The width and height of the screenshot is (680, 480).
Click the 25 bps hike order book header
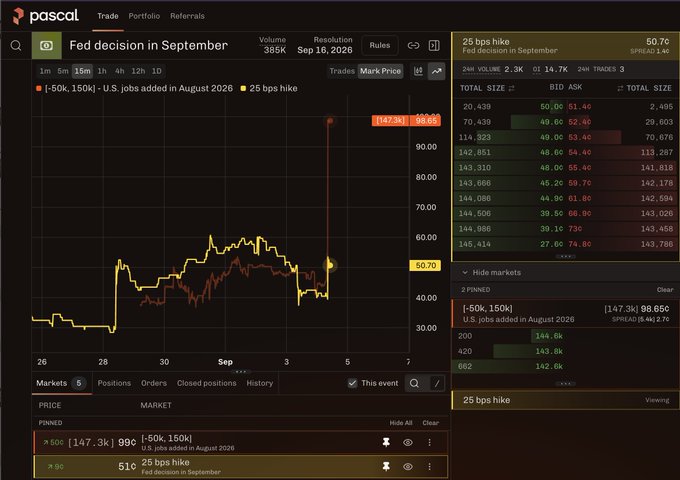point(566,46)
